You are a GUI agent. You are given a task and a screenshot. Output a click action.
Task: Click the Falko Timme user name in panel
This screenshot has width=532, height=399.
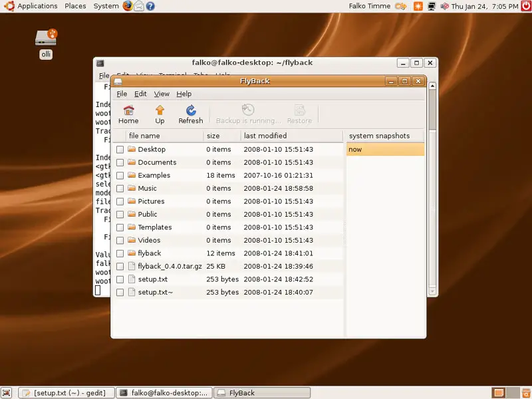tap(370, 6)
